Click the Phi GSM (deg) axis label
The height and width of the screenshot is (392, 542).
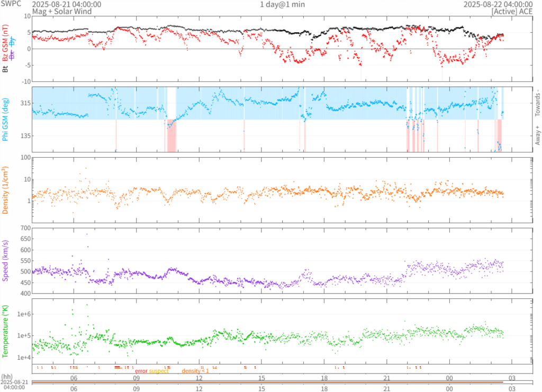6,119
